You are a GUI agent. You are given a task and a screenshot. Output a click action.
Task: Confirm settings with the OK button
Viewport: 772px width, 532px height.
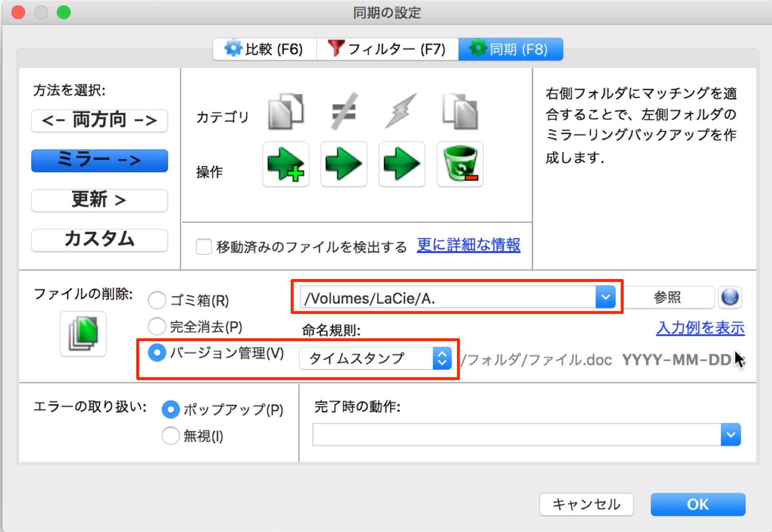[698, 504]
